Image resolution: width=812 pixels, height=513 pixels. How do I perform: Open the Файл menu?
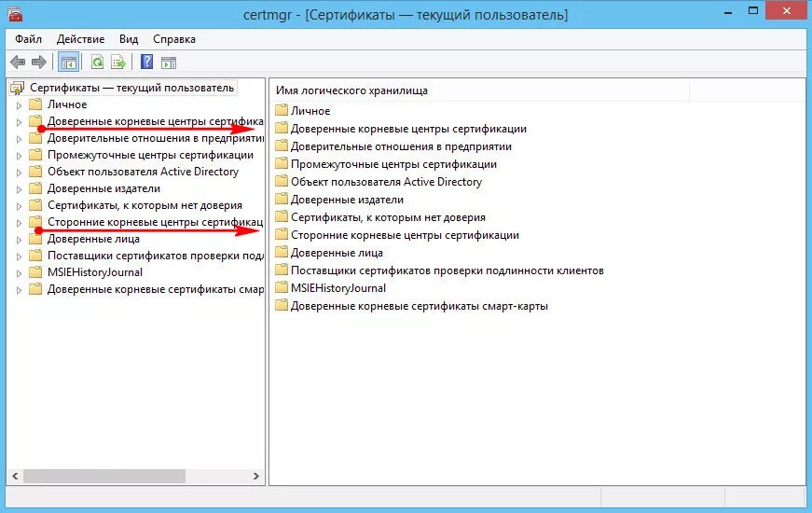coord(28,39)
